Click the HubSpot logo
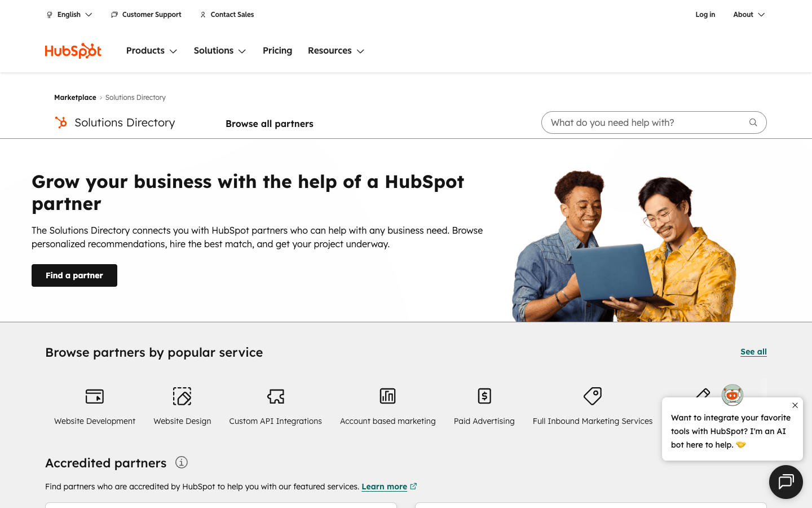Viewport: 812px width, 508px height. [73, 51]
